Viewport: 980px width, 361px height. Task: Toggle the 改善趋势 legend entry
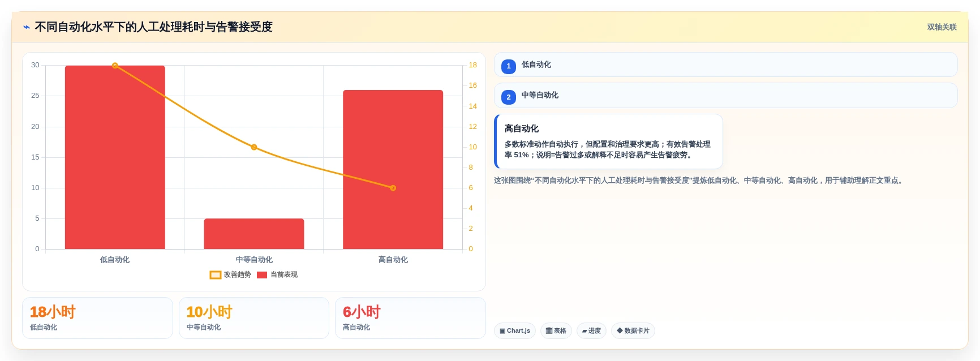point(230,275)
